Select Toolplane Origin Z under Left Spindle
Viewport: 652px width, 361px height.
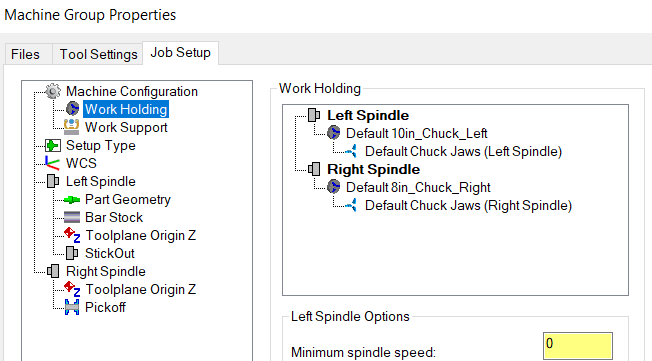pos(141,235)
